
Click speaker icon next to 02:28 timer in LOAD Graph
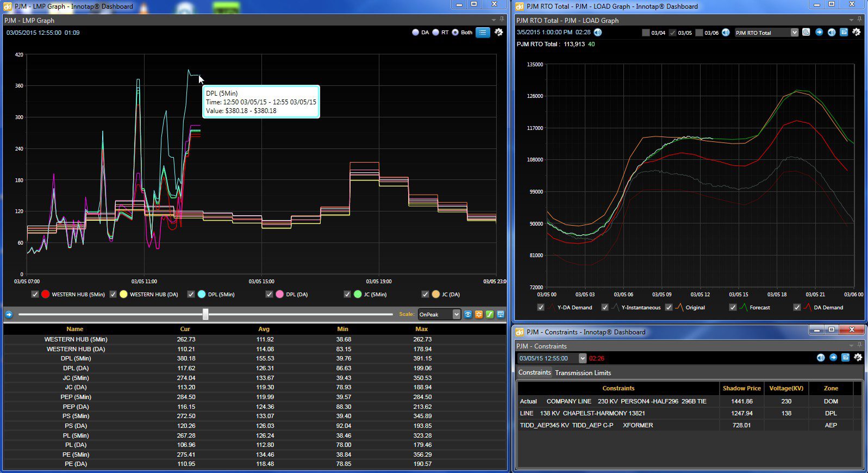598,33
